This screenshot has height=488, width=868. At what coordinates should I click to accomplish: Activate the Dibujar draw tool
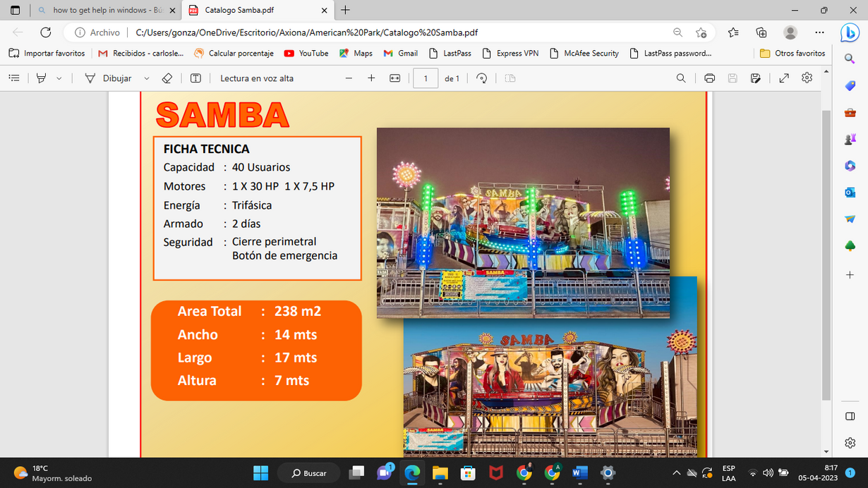click(x=108, y=78)
